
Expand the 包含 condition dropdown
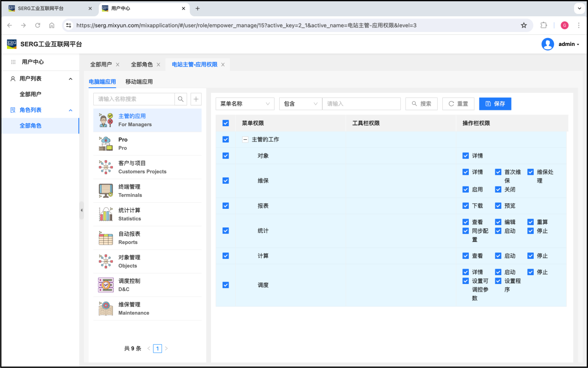click(300, 104)
